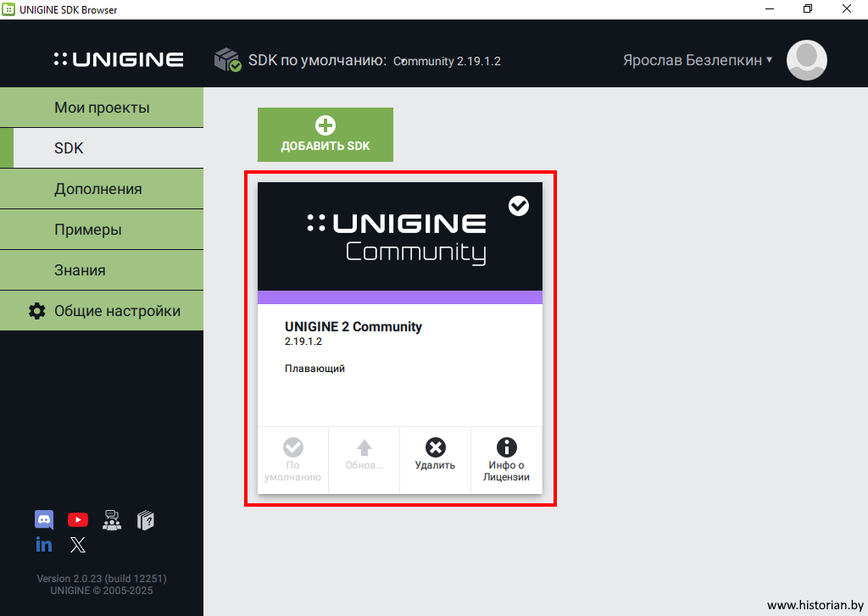The height and width of the screenshot is (616, 868).
Task: Open the X (Twitter) icon
Action: [x=78, y=545]
